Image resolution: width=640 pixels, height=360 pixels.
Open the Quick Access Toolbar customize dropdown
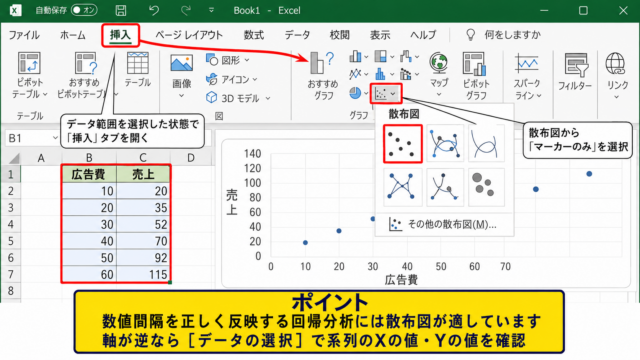point(211,10)
